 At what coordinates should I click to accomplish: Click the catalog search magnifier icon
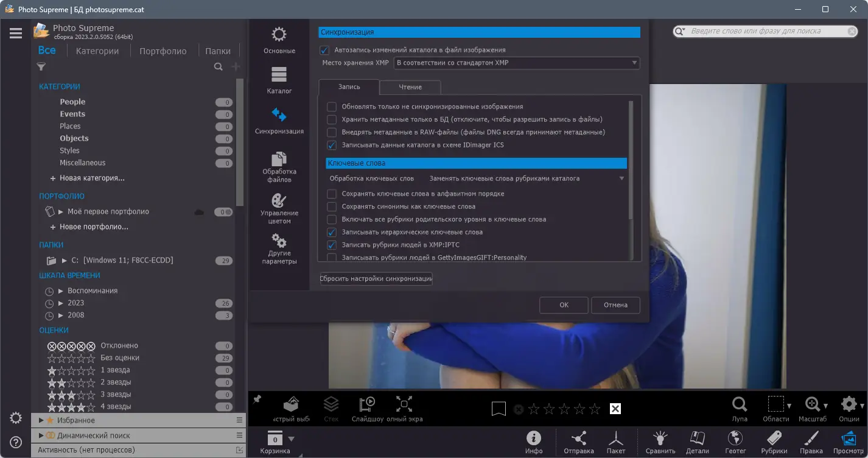click(x=219, y=67)
